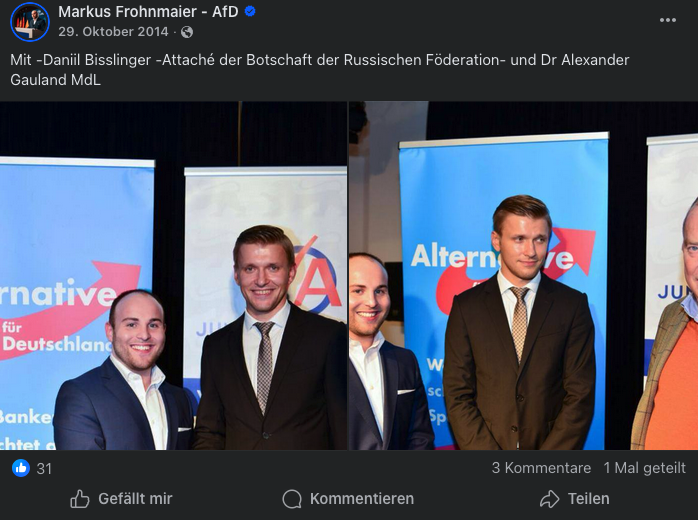The image size is (698, 520).
Task: Click the globe public visibility icon
Action: click(187, 32)
